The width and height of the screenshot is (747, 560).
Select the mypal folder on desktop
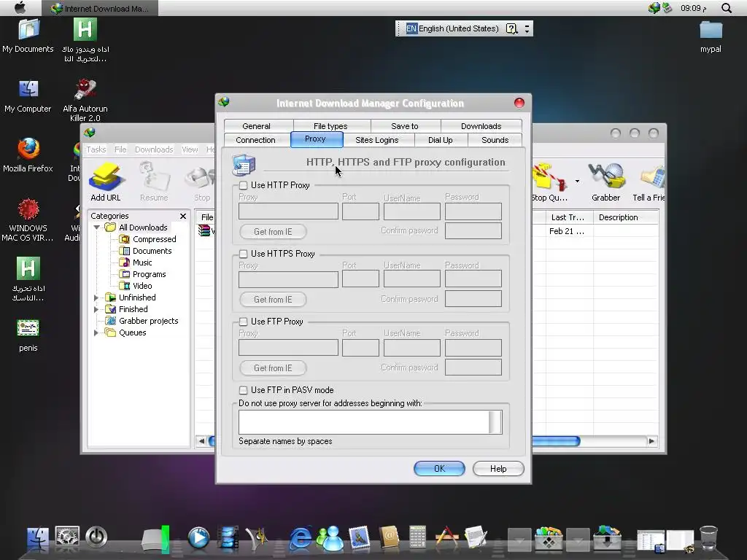coord(711,36)
